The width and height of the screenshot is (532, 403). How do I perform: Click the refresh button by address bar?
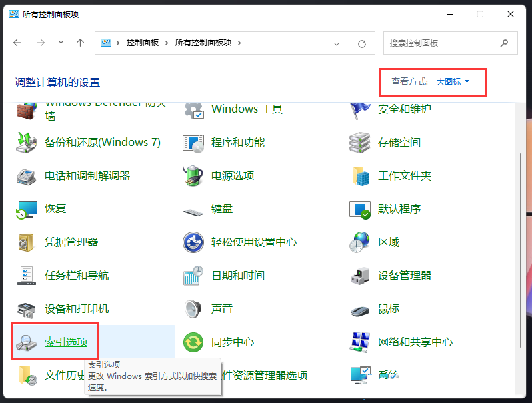362,43
